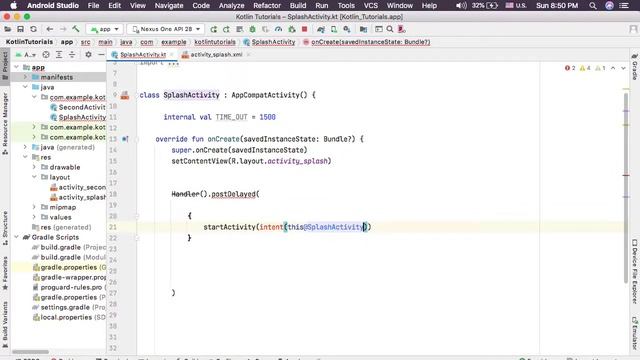640x360 pixels.
Task: Click override gutter icon at onCreate line
Action: [x=125, y=139]
